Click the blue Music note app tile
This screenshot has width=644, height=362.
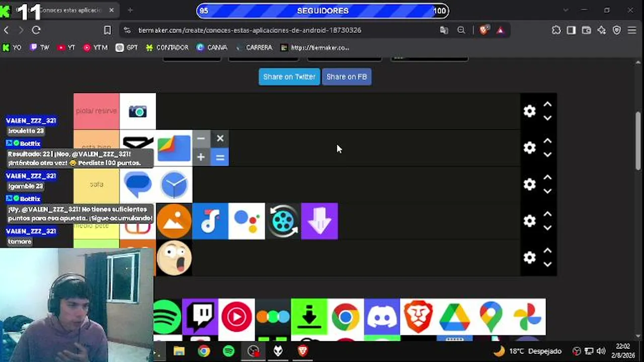210,221
